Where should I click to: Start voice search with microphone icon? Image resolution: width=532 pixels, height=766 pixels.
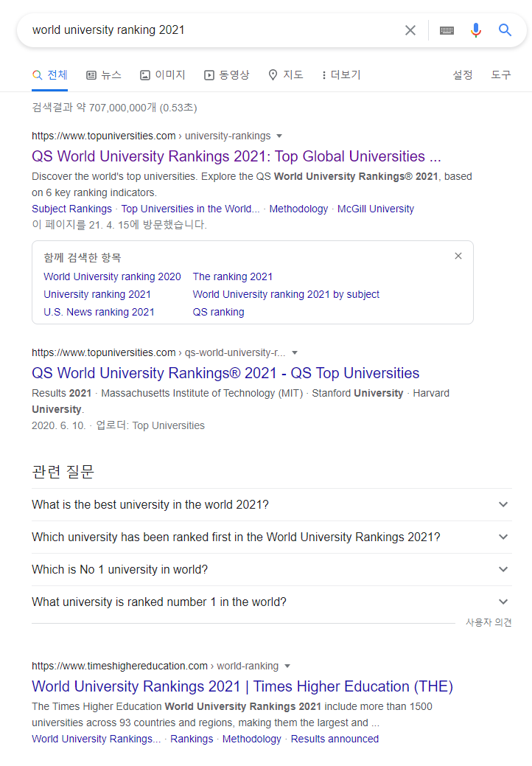476,30
